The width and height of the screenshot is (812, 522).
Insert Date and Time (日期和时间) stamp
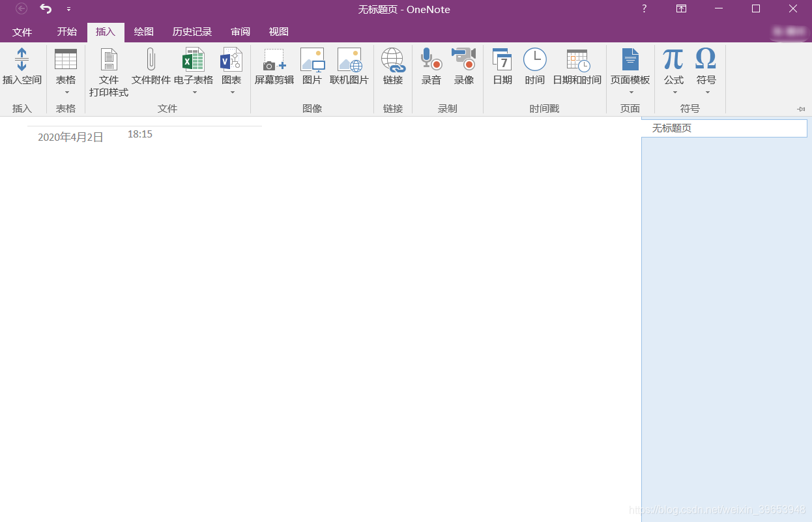point(577,60)
